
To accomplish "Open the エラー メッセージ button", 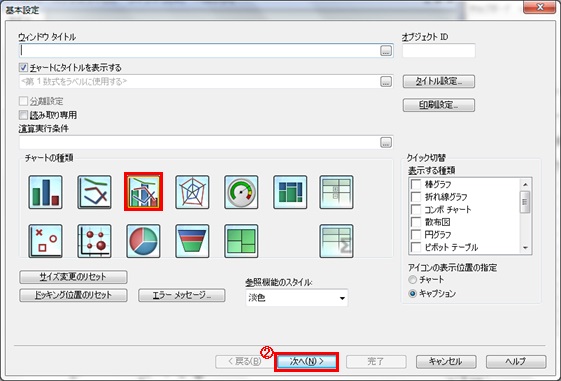I will 182,295.
